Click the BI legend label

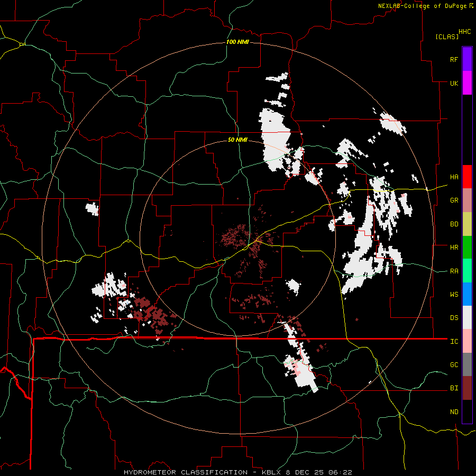click(454, 388)
